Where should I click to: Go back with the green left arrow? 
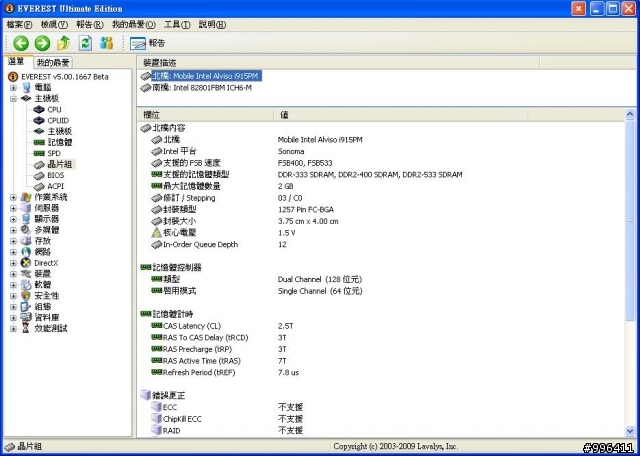click(x=21, y=43)
